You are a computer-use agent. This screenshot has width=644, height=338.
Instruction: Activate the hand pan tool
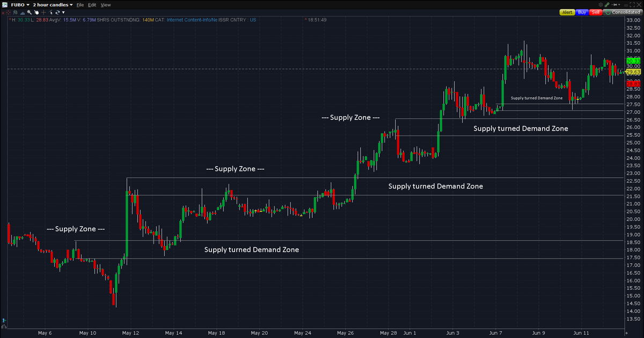[x=36, y=12]
